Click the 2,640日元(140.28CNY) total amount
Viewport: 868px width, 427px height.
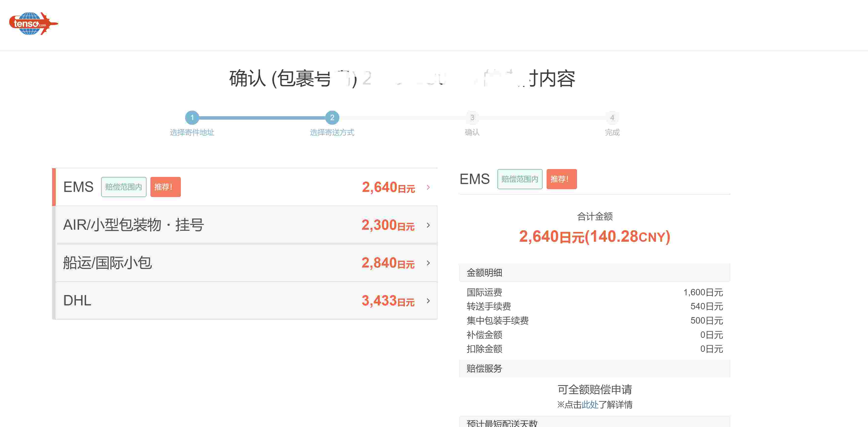(595, 236)
